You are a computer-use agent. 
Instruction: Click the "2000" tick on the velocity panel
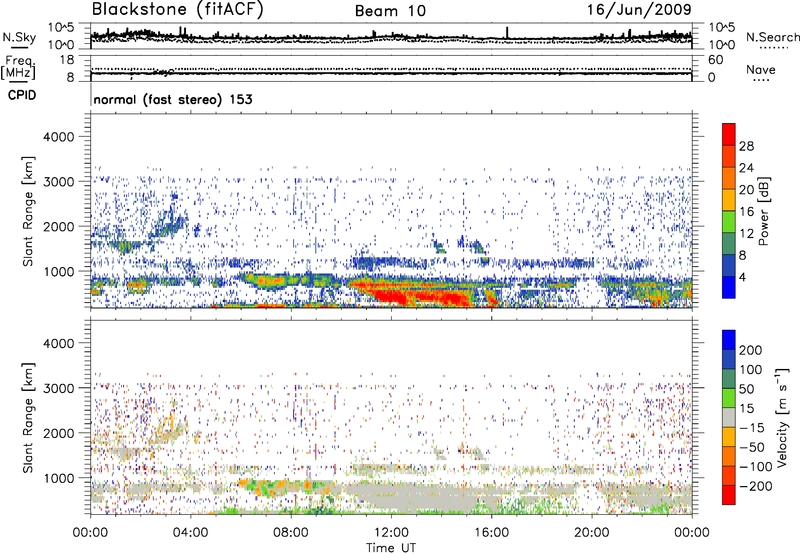pos(58,433)
